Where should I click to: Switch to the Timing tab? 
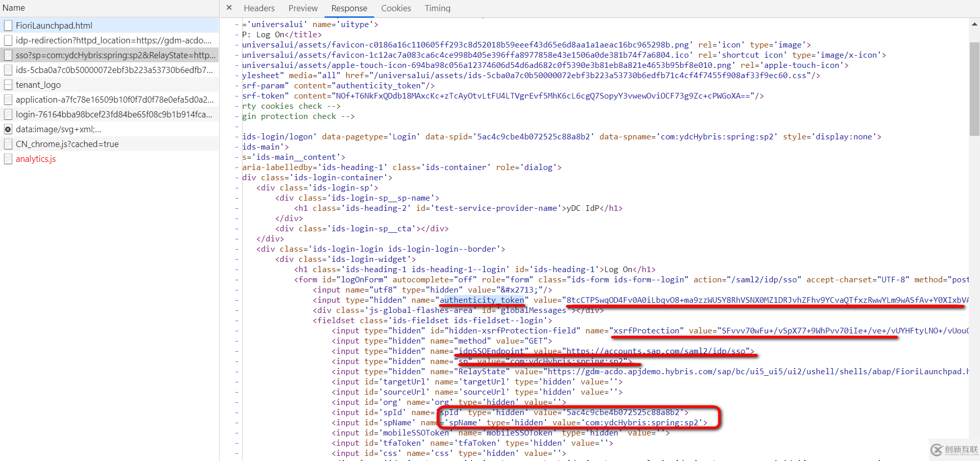[x=437, y=8]
